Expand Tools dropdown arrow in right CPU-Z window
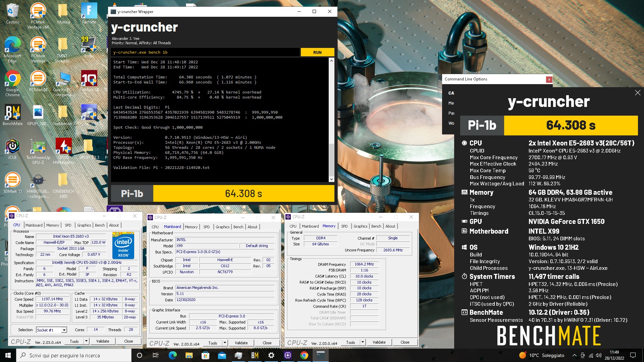Screen dimensions: 644x362 (363, 342)
